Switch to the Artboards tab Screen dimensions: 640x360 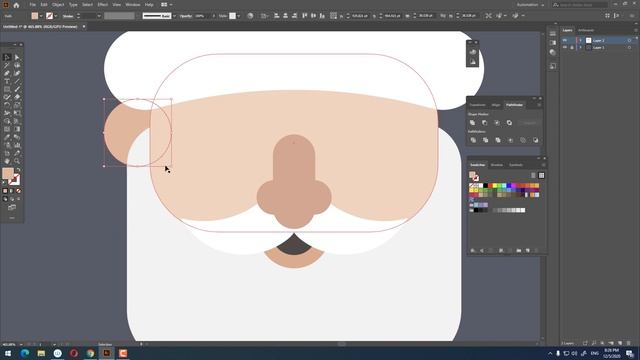tap(586, 30)
